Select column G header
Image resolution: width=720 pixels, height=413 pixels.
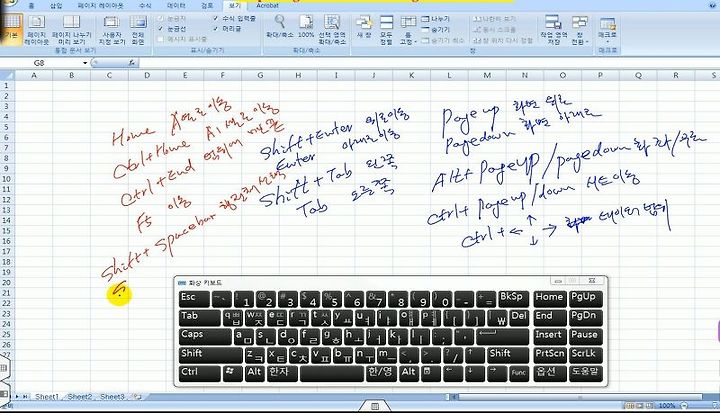pyautogui.click(x=260, y=75)
